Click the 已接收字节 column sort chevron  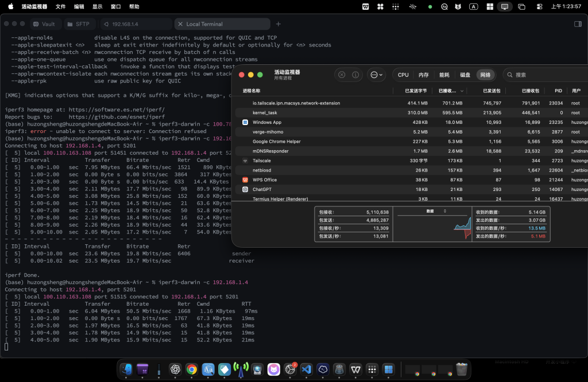coord(461,91)
